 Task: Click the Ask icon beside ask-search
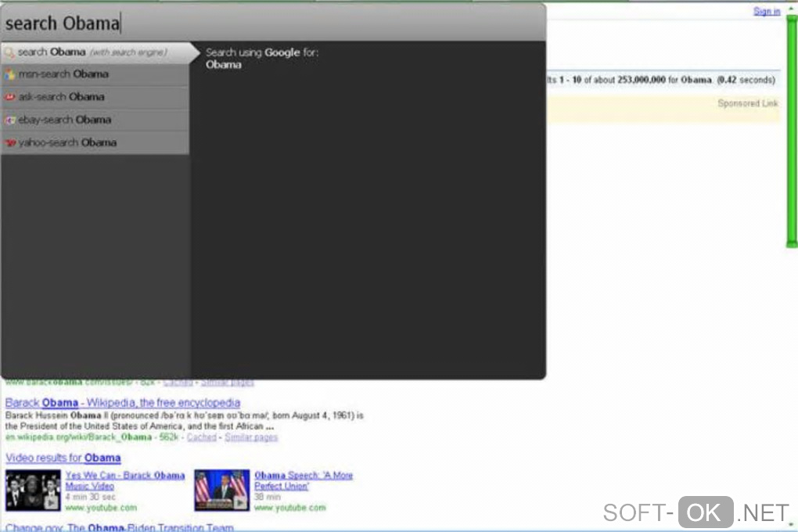(x=9, y=97)
